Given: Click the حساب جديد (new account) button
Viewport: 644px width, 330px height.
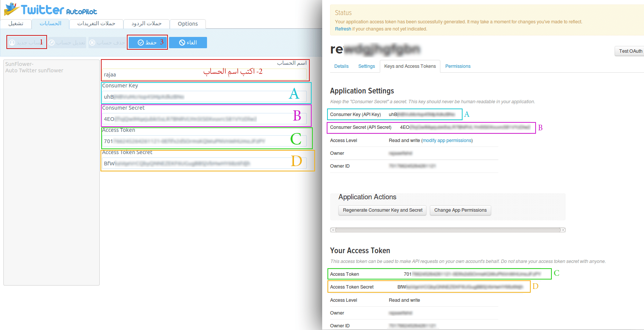Looking at the screenshot, I should coord(26,43).
